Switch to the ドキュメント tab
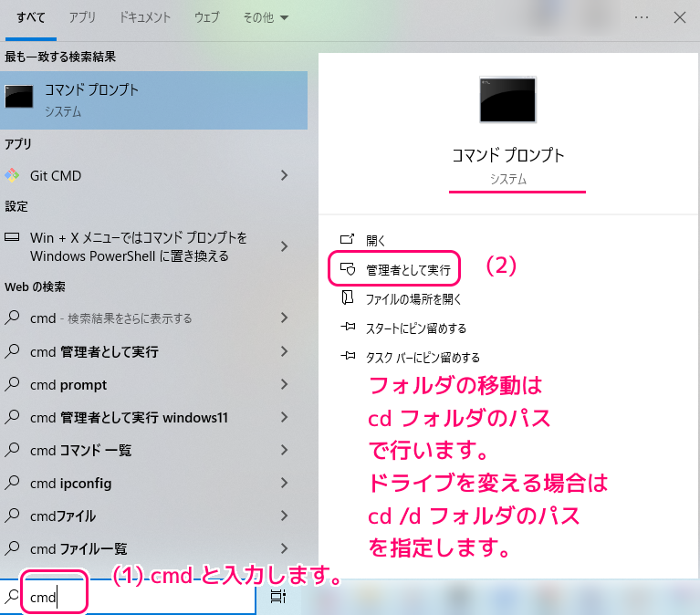700x615 pixels. click(x=146, y=17)
